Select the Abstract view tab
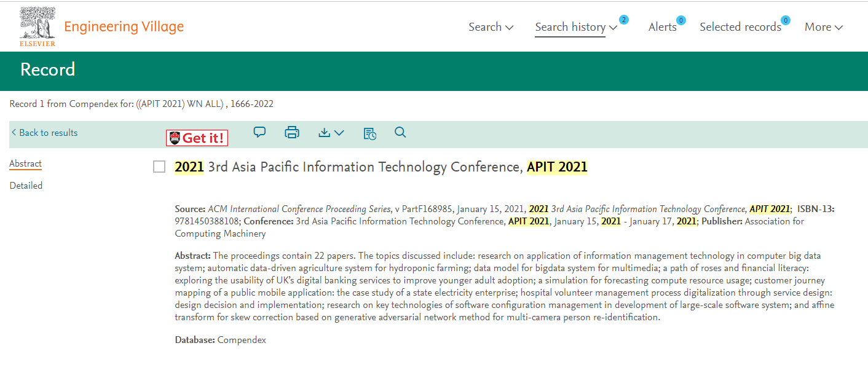Screen dimensions: 868x386 coord(25,163)
